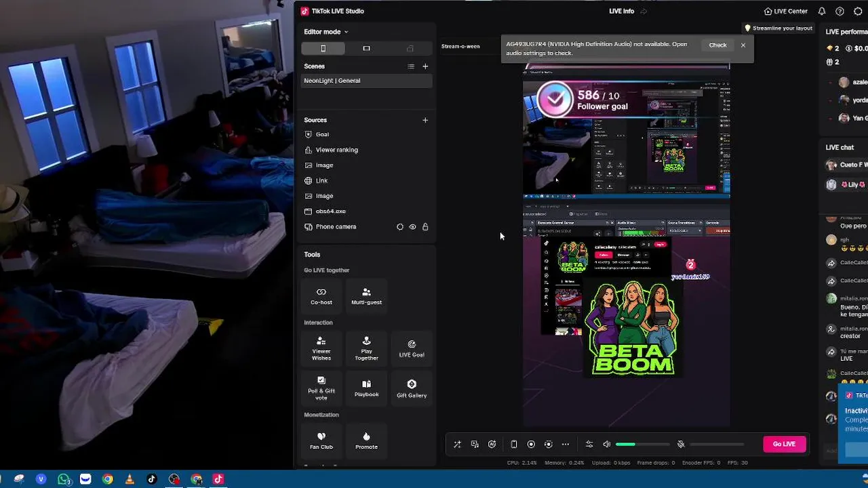This screenshot has height=488, width=868.
Task: Click the dashed-circle capture icon in toolbar
Action: click(549, 445)
